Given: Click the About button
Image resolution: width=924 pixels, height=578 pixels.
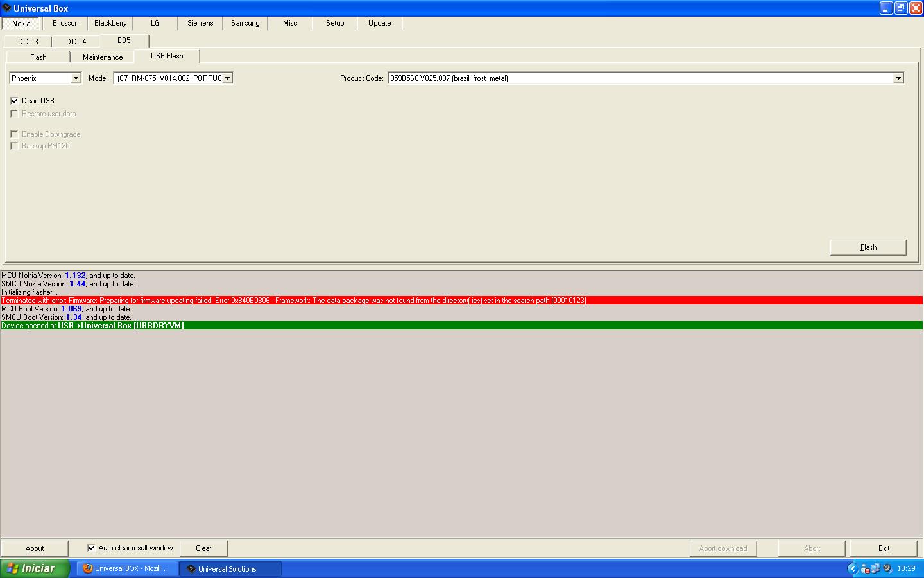Looking at the screenshot, I should coord(35,548).
